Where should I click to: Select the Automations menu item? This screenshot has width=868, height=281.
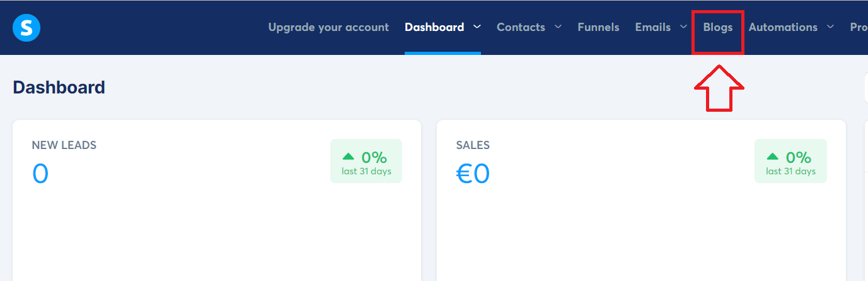[783, 27]
